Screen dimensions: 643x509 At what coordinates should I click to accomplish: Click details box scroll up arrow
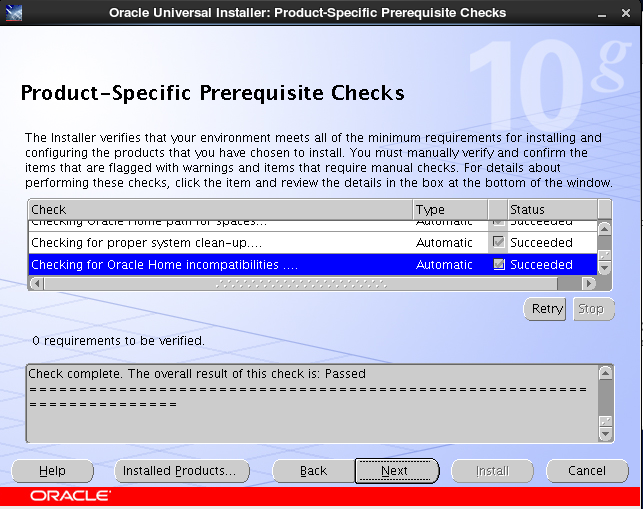coord(606,373)
